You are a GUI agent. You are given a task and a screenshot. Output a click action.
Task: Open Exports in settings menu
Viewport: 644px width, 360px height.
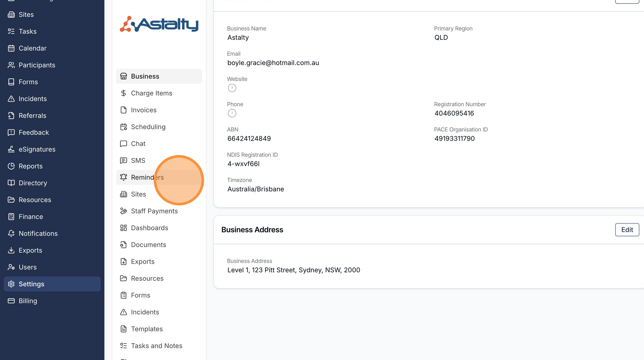[x=159, y=262]
